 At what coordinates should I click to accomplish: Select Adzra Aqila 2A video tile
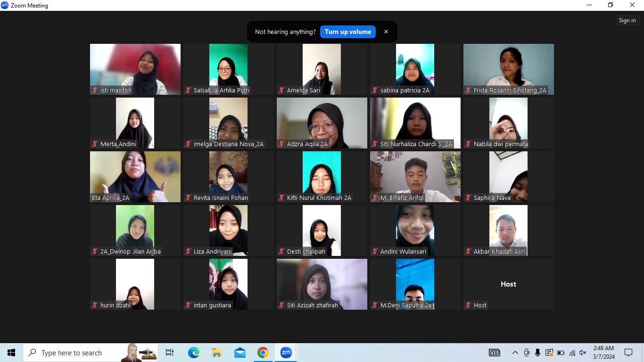point(322,123)
